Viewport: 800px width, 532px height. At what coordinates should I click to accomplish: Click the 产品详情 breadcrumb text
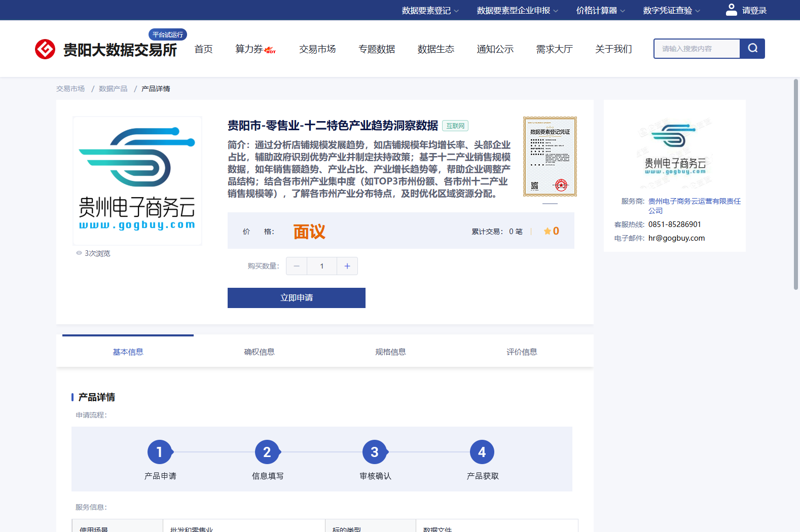click(156, 89)
